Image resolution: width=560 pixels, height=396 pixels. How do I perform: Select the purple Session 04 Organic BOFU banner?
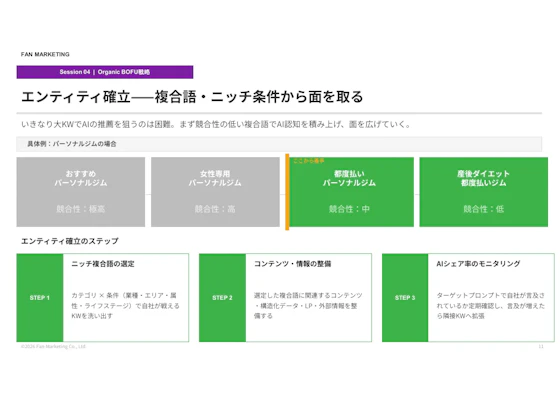[105, 72]
